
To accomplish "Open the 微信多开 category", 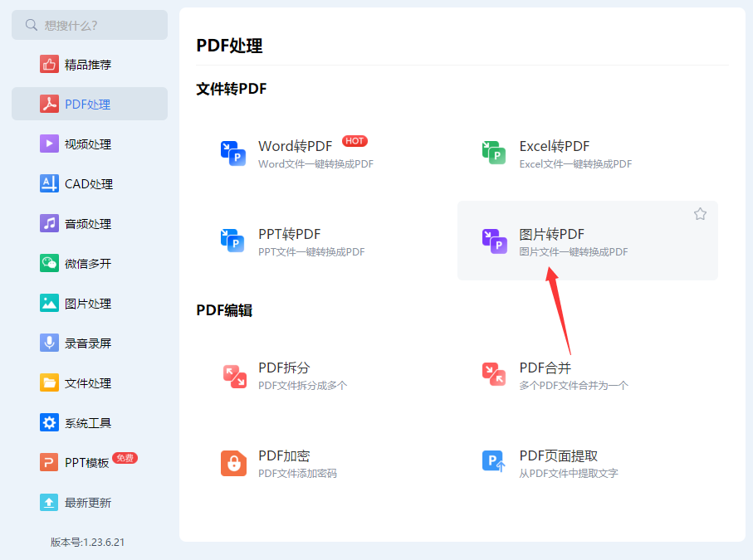I will click(x=90, y=264).
